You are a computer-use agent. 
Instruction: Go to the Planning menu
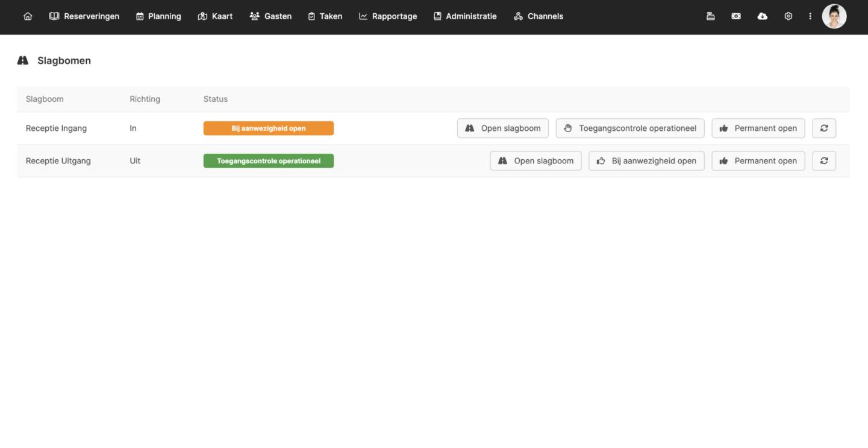[x=158, y=16]
